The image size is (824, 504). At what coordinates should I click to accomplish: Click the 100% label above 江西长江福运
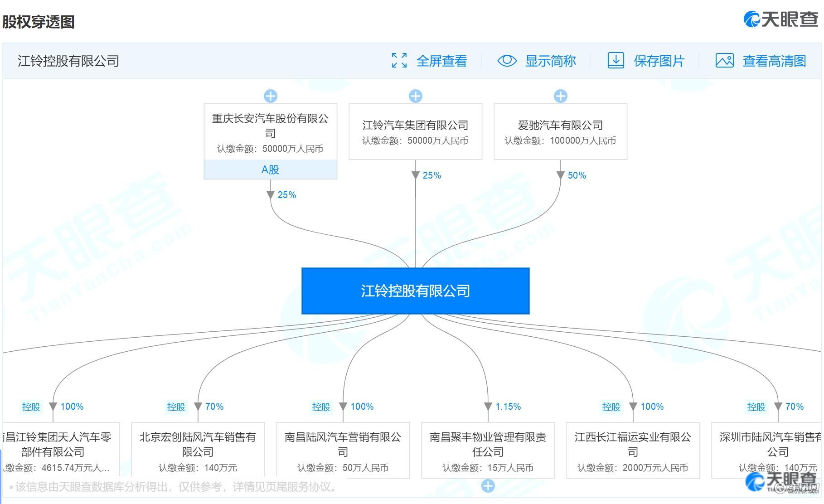click(x=652, y=407)
